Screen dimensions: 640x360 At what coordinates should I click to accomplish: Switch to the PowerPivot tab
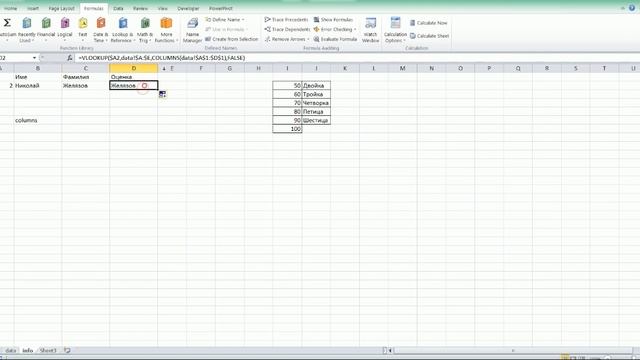point(221,8)
